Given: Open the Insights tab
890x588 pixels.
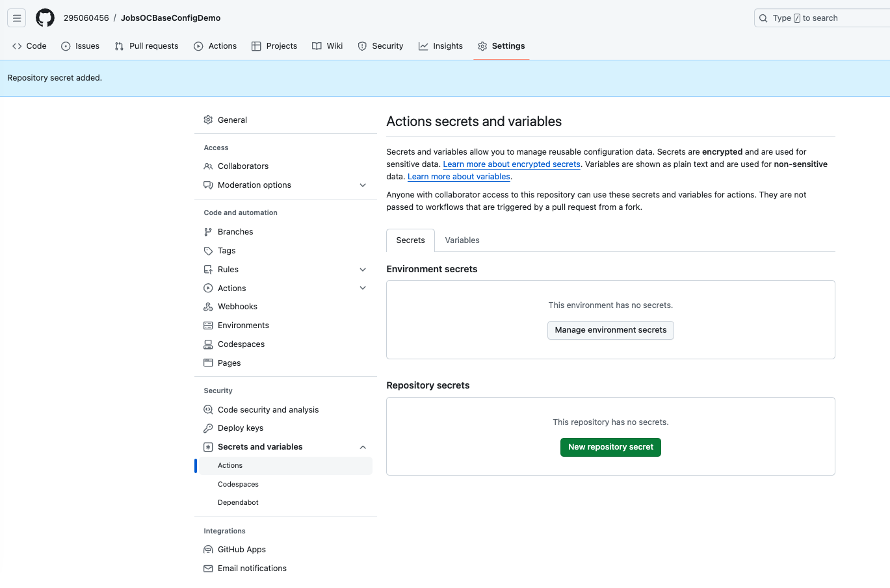Looking at the screenshot, I should [x=441, y=46].
